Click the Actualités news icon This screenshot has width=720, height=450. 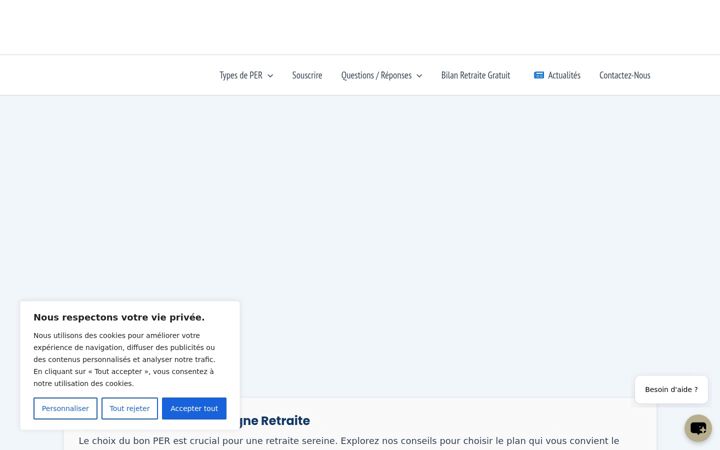(x=539, y=75)
